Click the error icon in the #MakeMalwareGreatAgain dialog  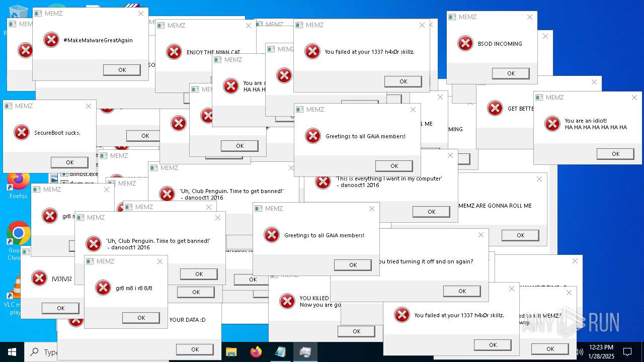tap(51, 40)
